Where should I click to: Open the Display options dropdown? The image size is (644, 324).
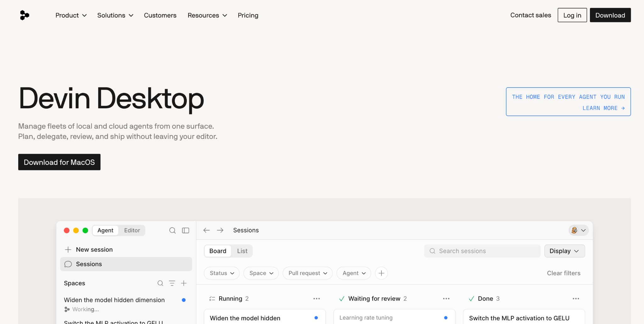pos(565,251)
